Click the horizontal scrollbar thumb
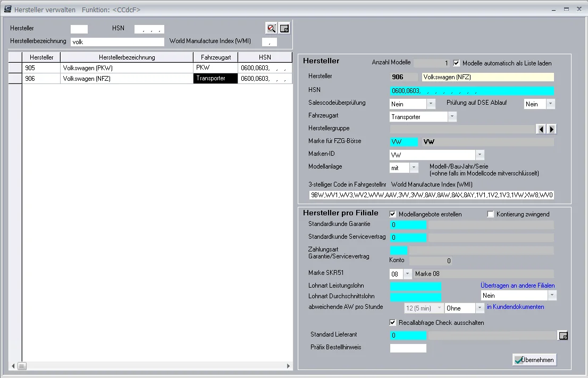 (22, 366)
